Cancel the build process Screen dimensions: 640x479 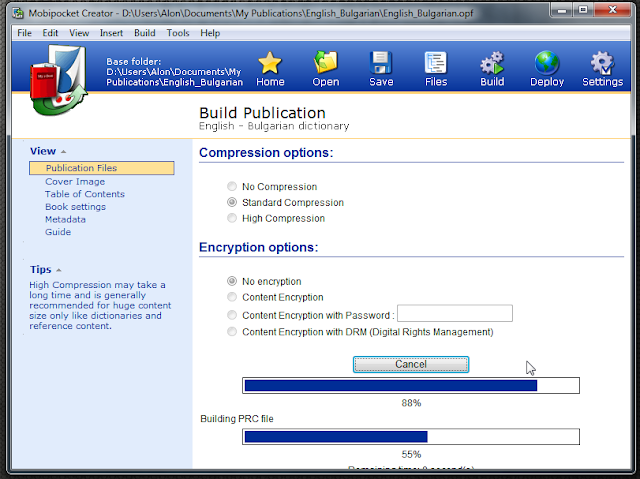click(411, 364)
